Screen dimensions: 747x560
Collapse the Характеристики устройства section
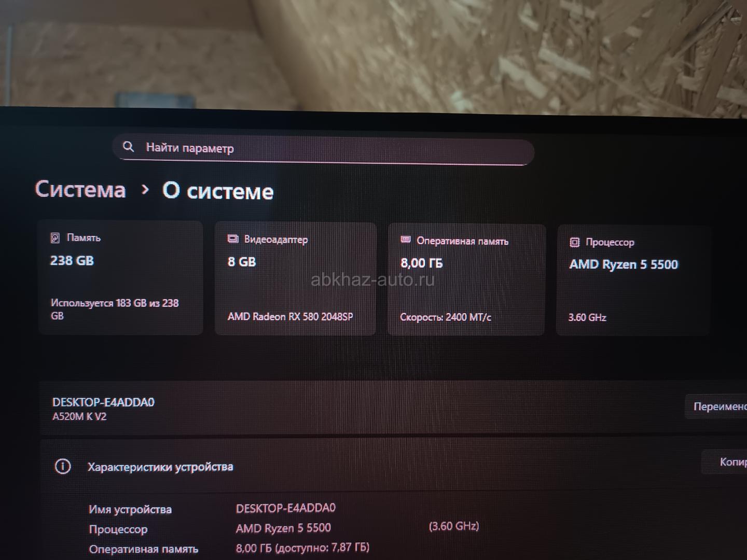(x=393, y=465)
